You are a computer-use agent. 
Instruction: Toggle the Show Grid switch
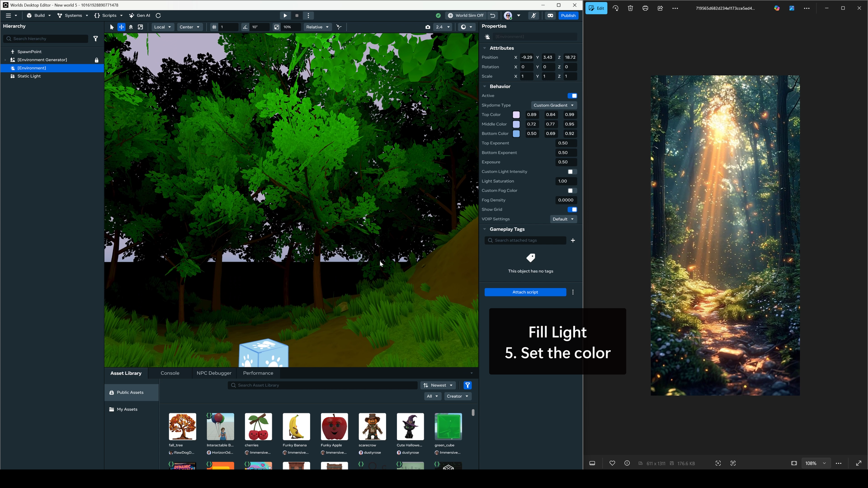point(572,210)
